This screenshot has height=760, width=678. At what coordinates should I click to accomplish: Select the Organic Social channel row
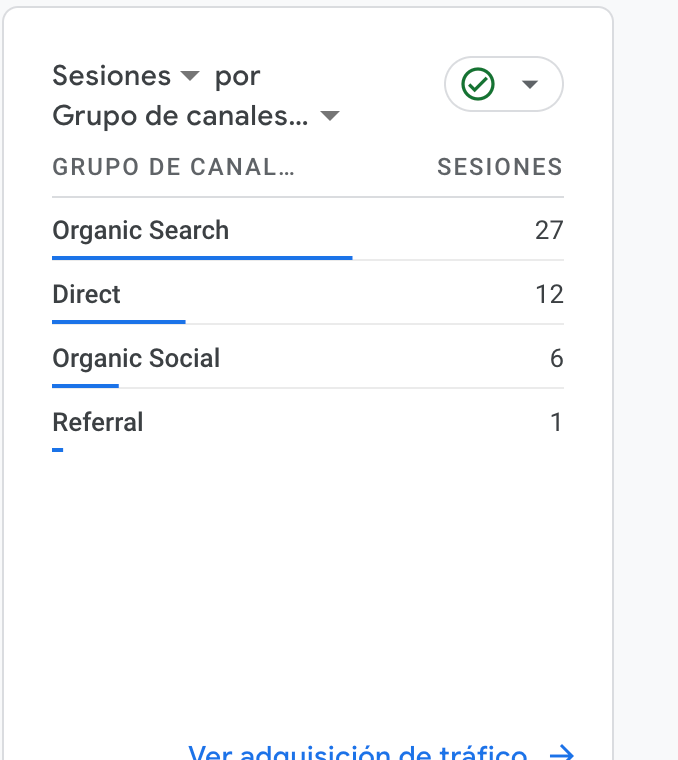136,359
